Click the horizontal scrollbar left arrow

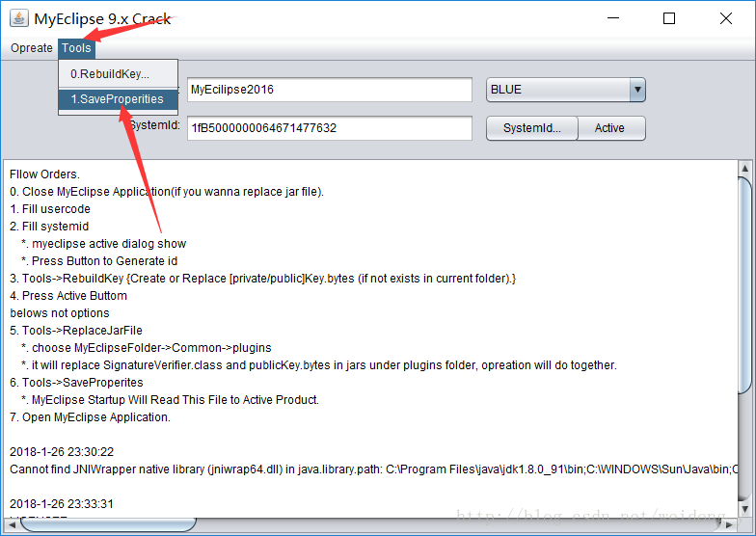point(12,524)
